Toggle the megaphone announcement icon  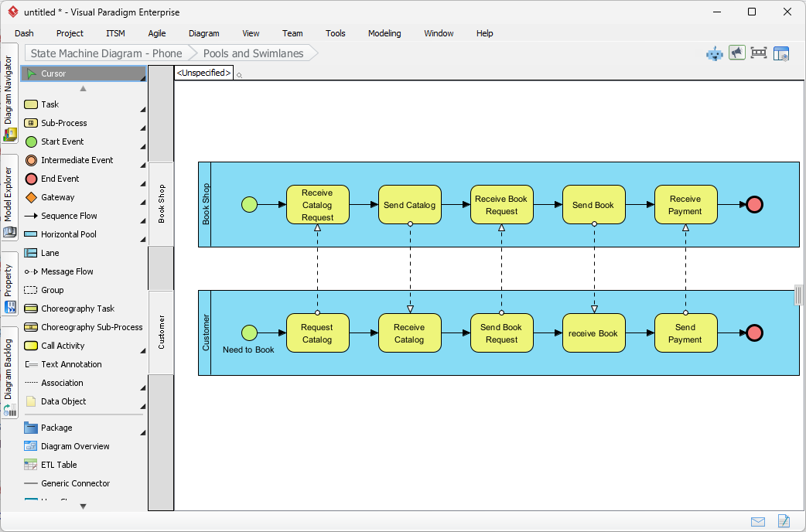[736, 53]
